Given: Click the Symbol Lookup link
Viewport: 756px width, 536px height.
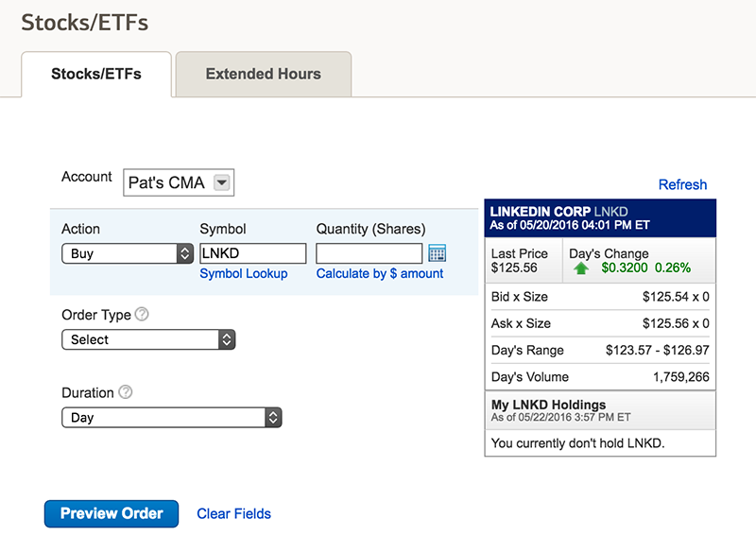Looking at the screenshot, I should [x=244, y=273].
